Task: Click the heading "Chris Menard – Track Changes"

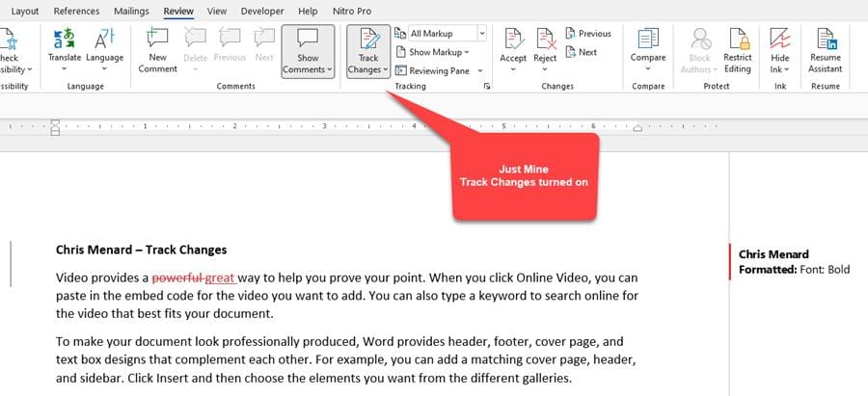Action: (x=141, y=250)
